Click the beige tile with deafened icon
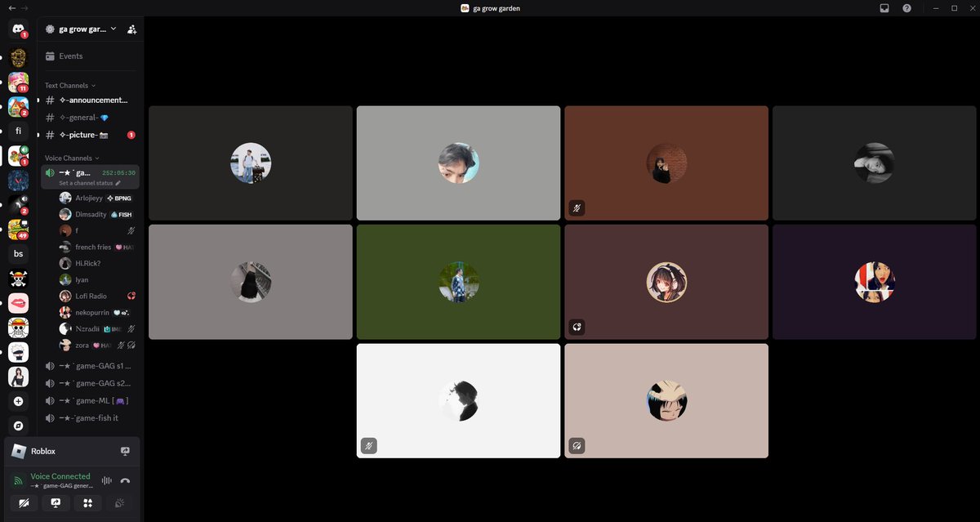 (x=666, y=400)
